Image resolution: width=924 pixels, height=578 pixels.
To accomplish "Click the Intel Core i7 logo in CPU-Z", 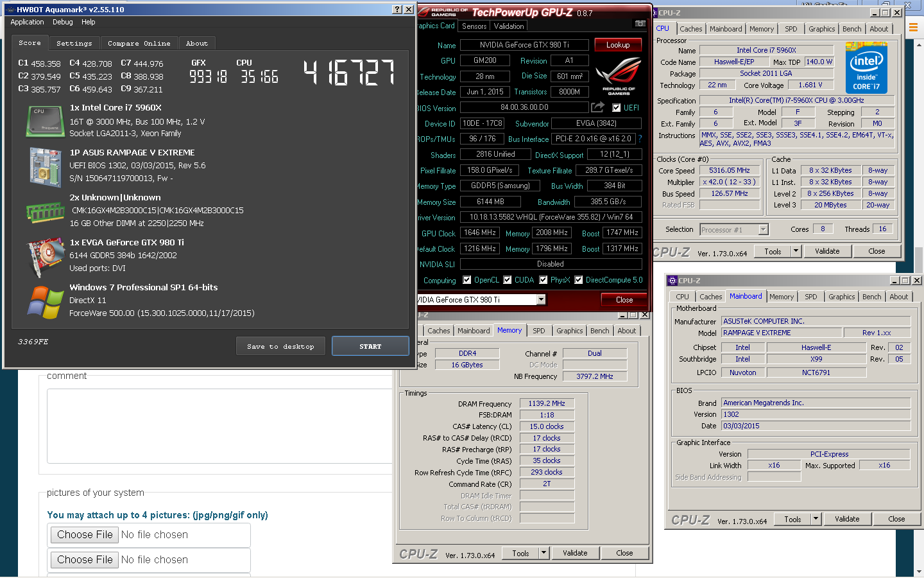I will pos(866,67).
